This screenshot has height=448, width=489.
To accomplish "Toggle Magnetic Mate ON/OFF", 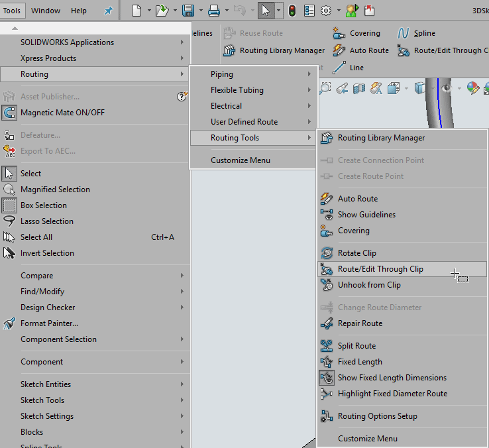I will point(95,112).
